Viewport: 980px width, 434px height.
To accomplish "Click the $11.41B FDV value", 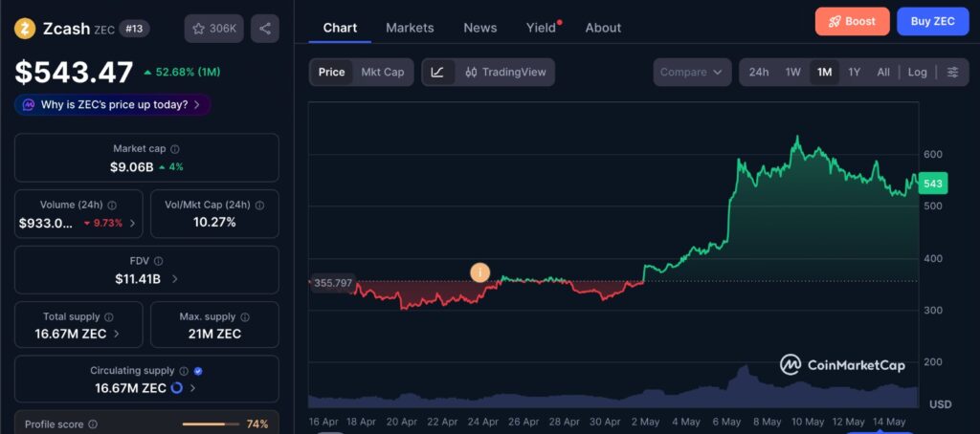I will click(x=138, y=279).
